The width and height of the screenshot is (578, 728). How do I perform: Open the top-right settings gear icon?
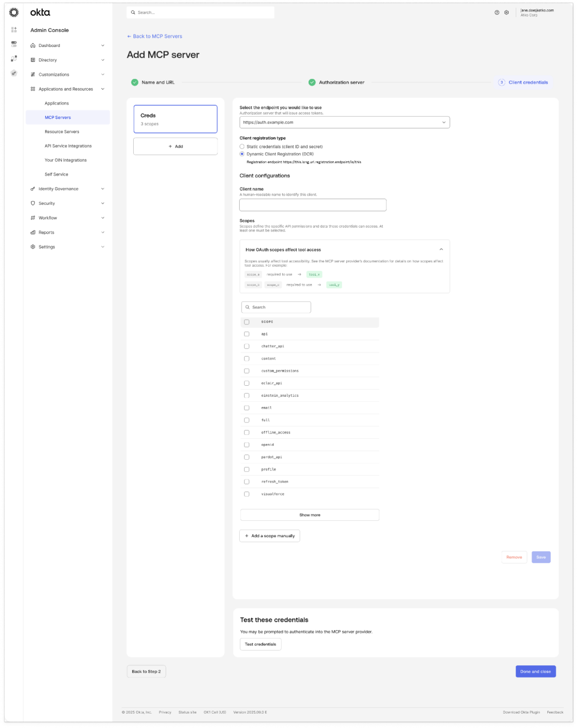pos(507,13)
